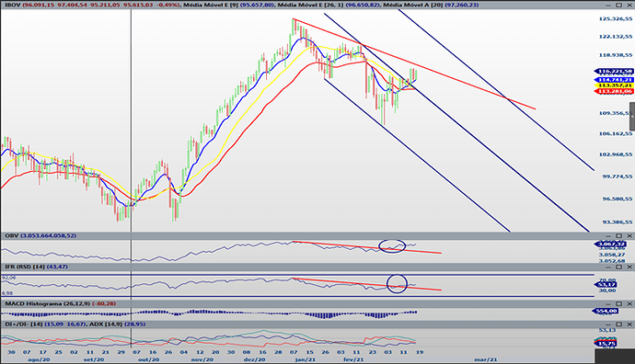The width and height of the screenshot is (635, 364).
Task: Click the blue 116.221,58 price tag
Action: click(614, 72)
